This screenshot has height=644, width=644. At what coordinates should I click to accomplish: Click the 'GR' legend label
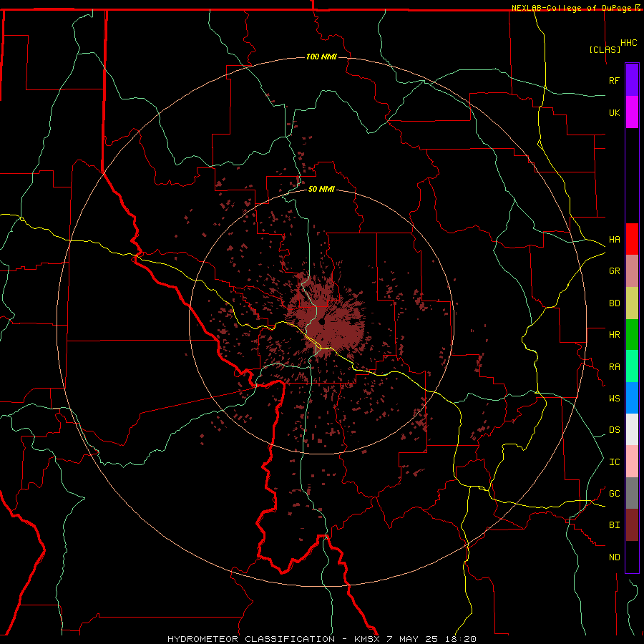614,271
